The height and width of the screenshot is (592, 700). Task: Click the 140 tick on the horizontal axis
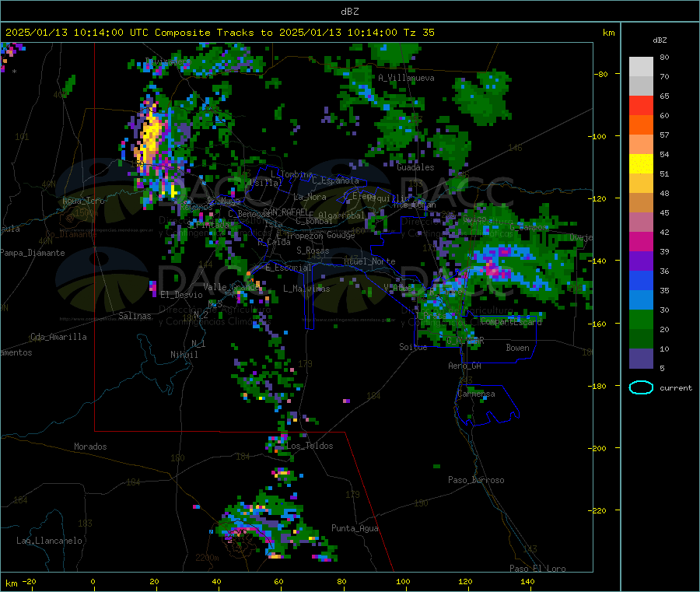click(x=527, y=582)
